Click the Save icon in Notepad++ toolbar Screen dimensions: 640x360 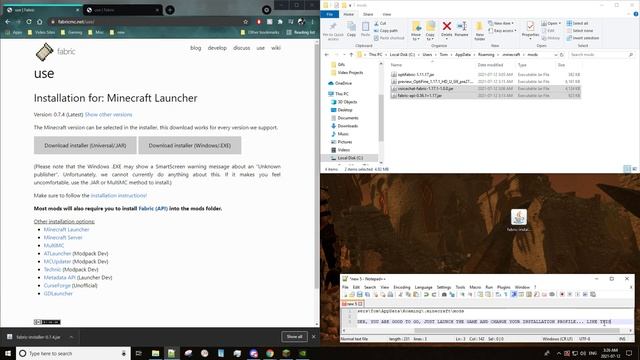(360, 294)
